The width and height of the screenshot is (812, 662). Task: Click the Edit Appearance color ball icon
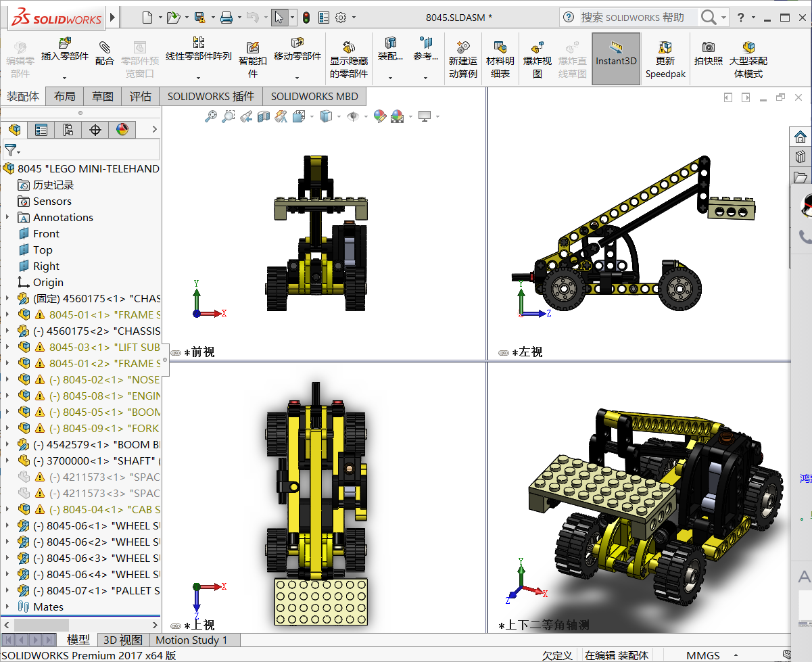[380, 116]
